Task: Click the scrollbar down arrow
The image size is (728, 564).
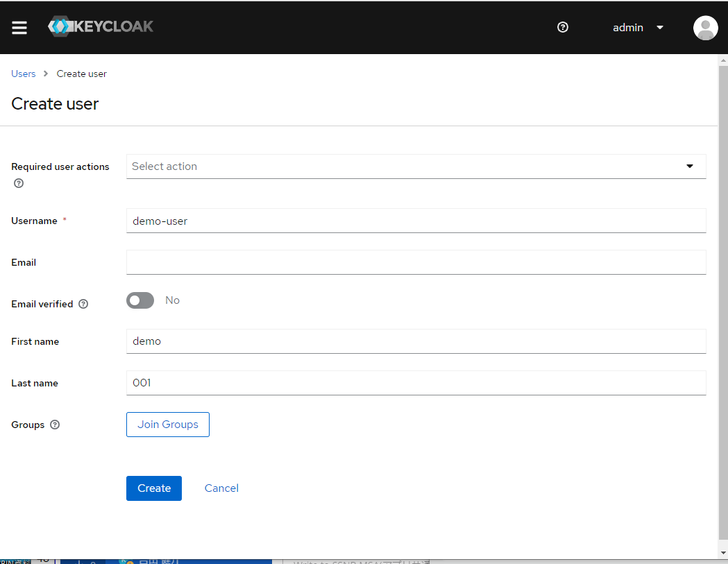Action: pyautogui.click(x=722, y=552)
